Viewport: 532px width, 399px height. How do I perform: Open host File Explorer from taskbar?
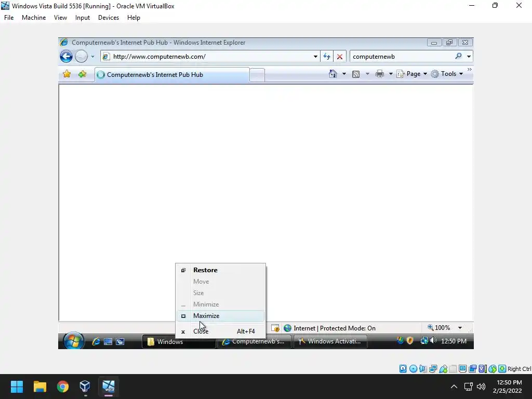[x=39, y=387]
